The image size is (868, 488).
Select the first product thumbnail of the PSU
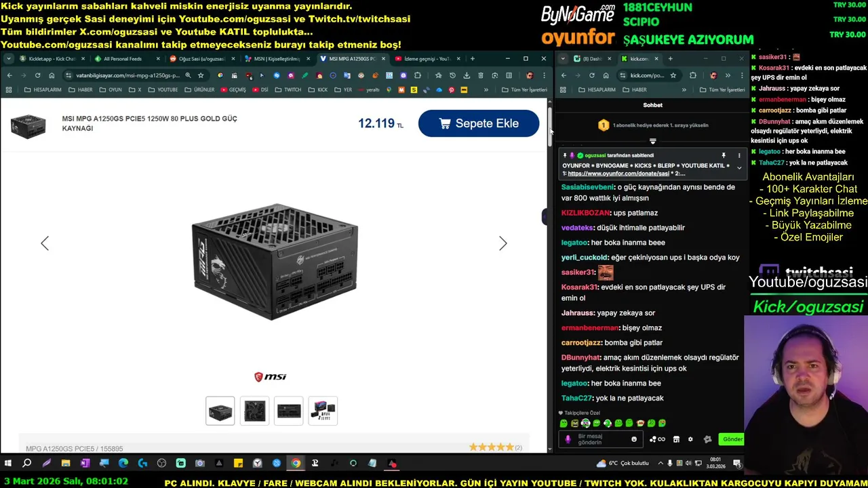tap(220, 411)
